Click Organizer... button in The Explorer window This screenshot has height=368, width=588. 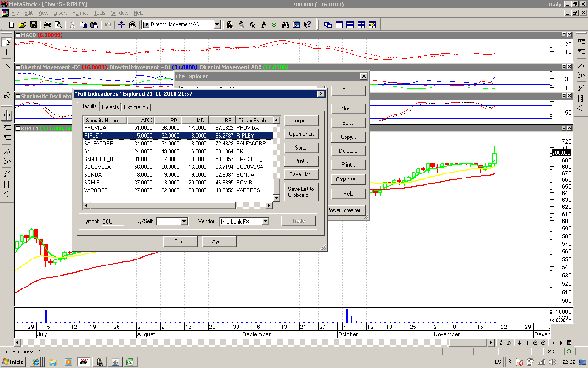348,179
